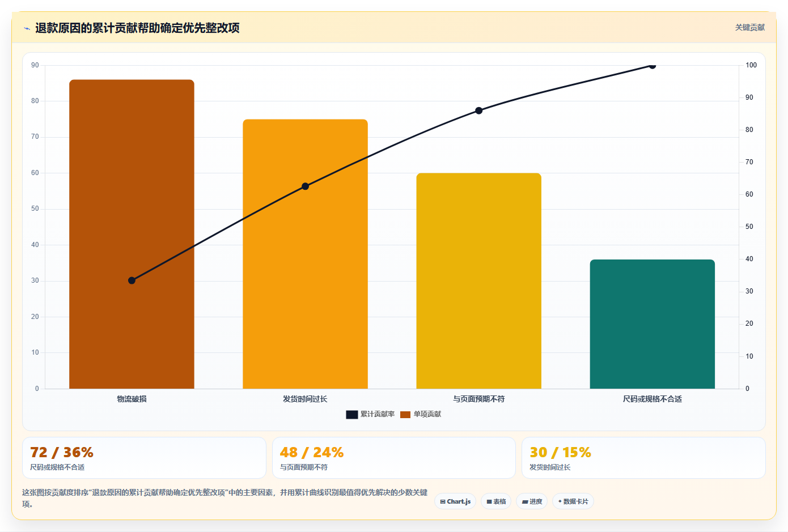Click the 关键贡献 label in the header

749,27
